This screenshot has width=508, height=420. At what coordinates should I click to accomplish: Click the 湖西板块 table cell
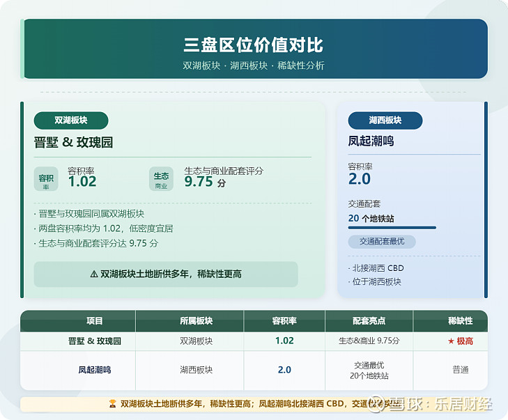(x=196, y=370)
